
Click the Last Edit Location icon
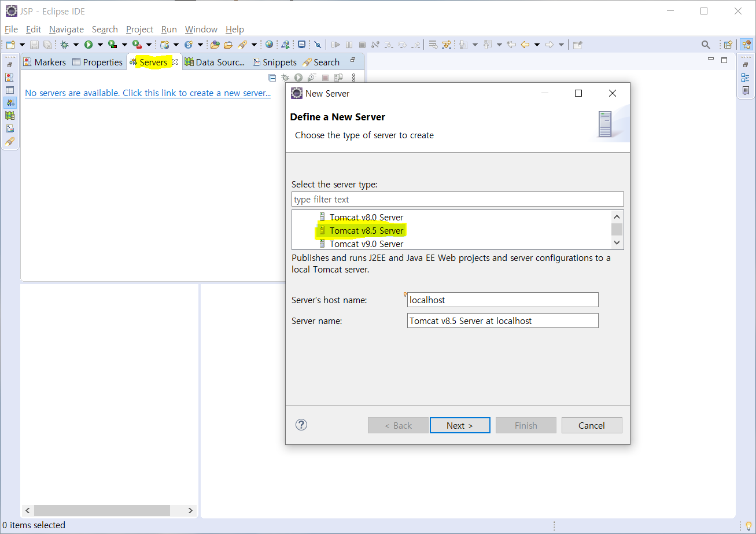(511, 45)
